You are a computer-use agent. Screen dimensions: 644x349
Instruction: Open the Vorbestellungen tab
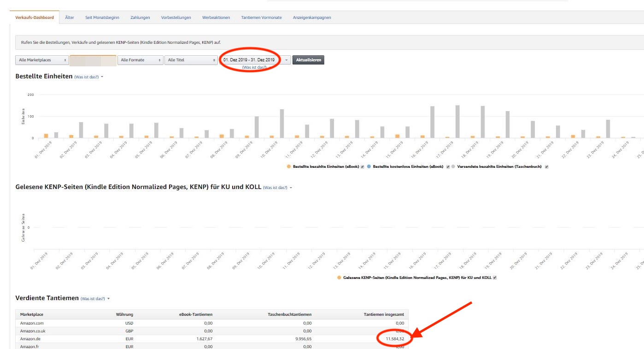(x=176, y=18)
